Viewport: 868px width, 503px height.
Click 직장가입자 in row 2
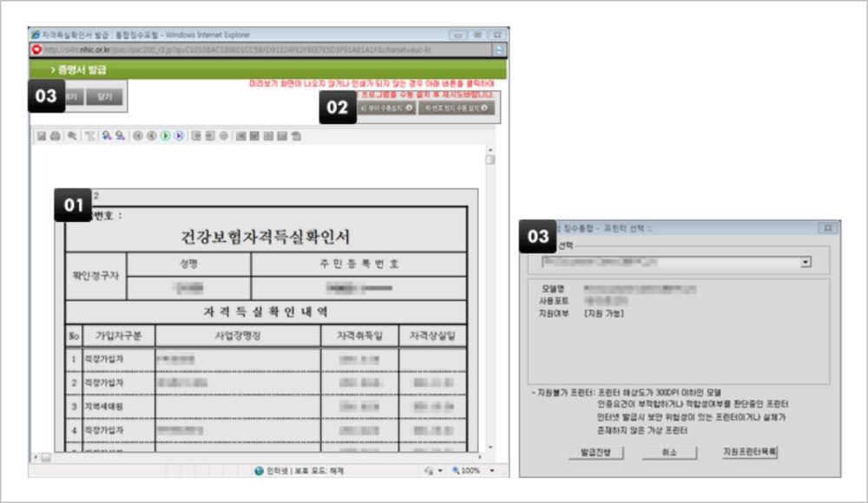(x=104, y=383)
